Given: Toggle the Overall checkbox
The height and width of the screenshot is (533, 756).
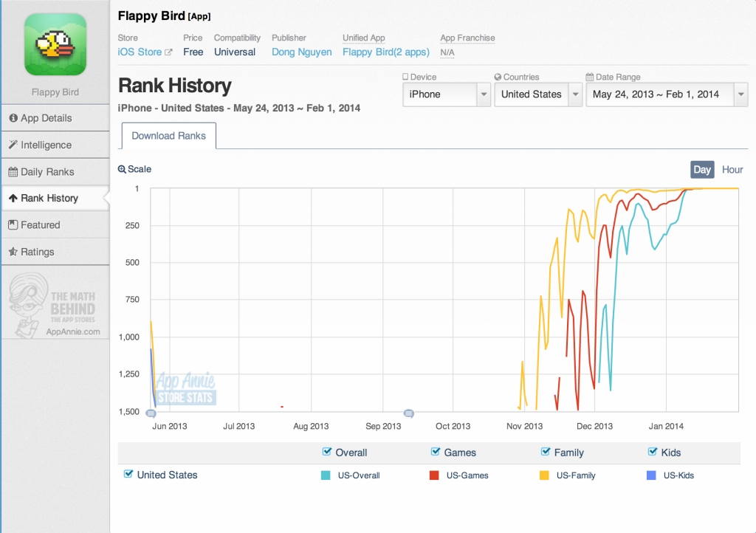Looking at the screenshot, I should 327,452.
